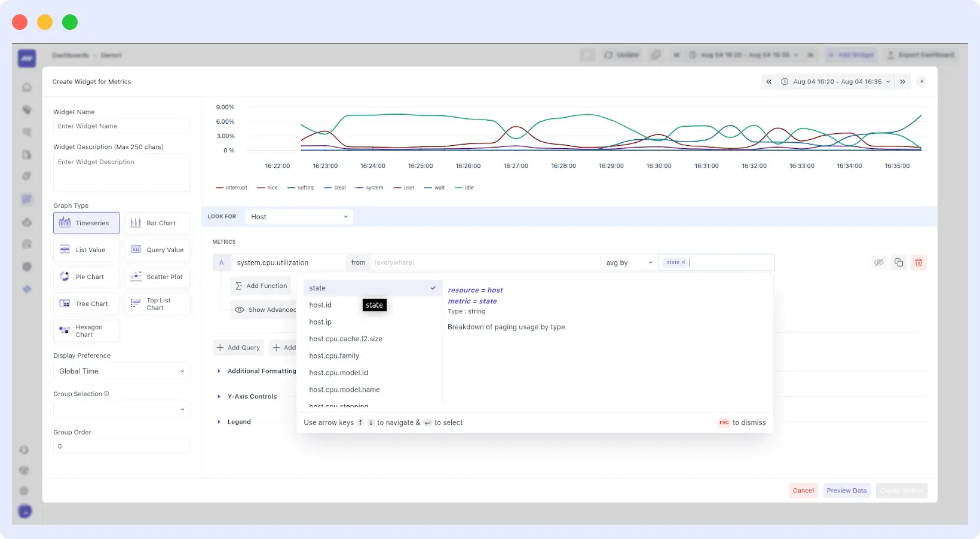
Task: Click the Add Function button
Action: 261,286
